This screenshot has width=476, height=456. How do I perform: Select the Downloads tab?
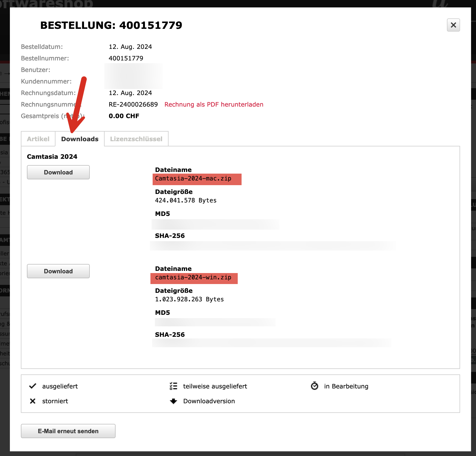coord(80,139)
